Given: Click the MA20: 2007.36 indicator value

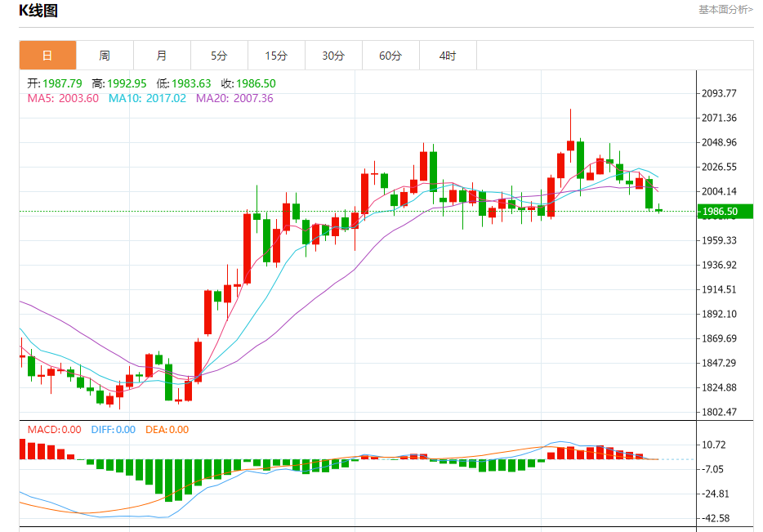Looking at the screenshot, I should coord(234,98).
